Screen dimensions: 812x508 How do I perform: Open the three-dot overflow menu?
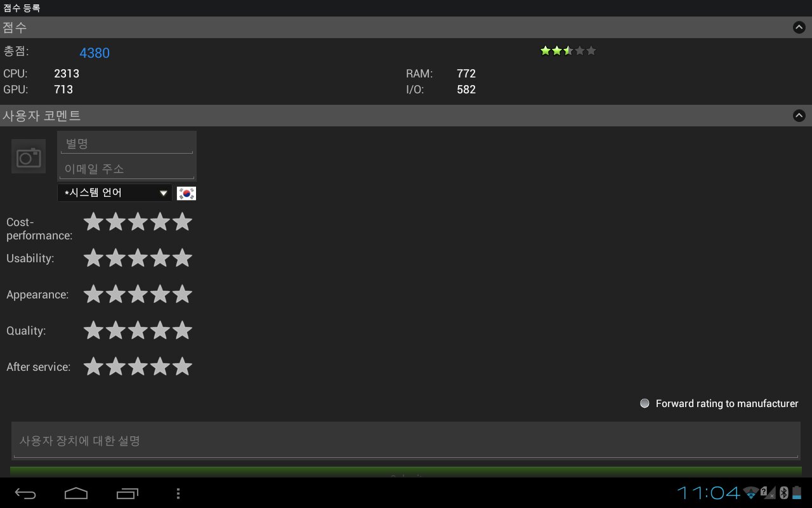pos(178,493)
